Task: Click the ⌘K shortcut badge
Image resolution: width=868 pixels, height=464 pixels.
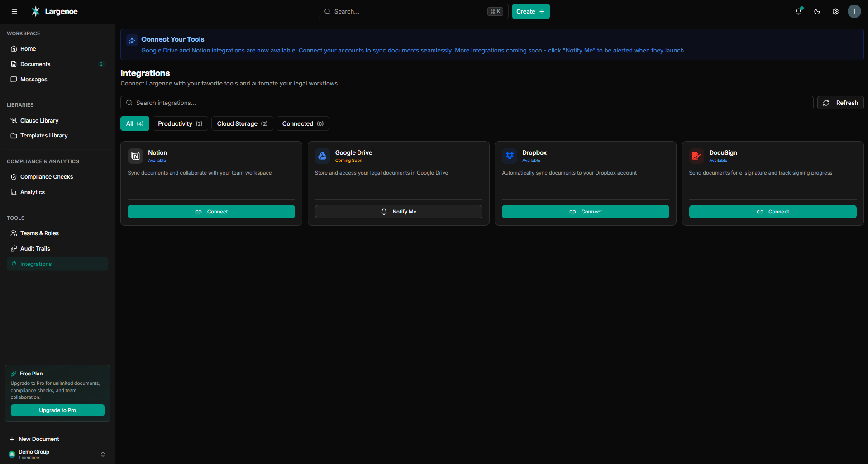Action: coord(495,12)
